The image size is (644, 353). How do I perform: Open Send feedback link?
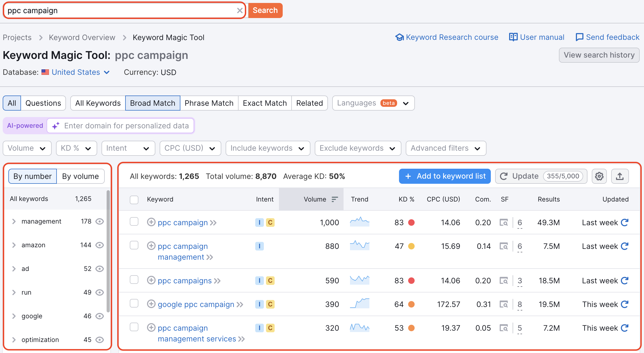click(x=607, y=37)
